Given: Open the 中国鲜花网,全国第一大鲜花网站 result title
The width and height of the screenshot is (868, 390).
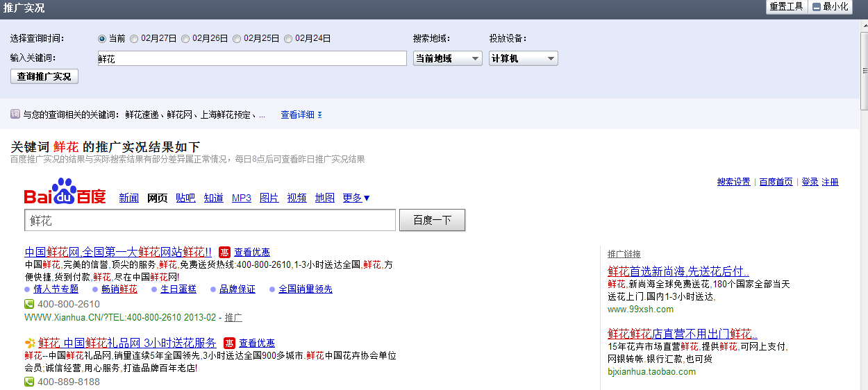Looking at the screenshot, I should tap(118, 252).
